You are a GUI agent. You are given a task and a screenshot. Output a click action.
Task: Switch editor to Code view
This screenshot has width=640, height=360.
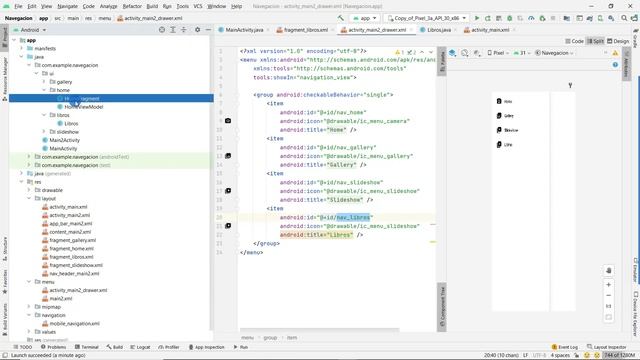574,41
